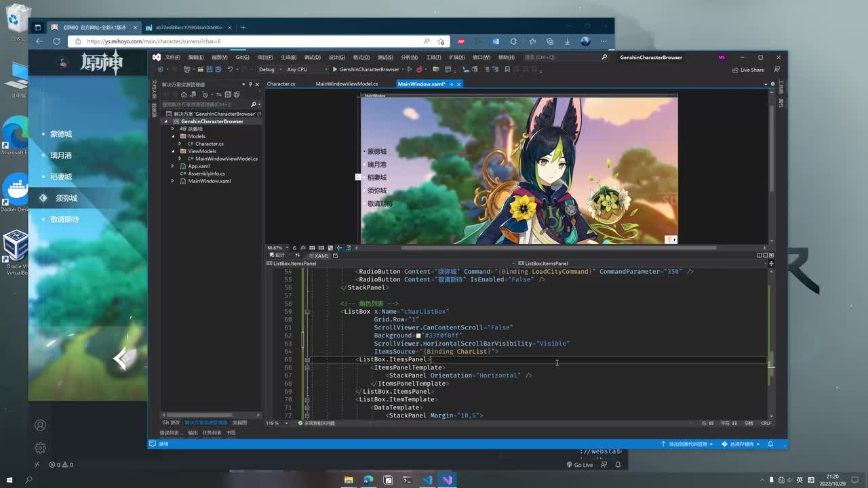Image resolution: width=868 pixels, height=488 pixels.
Task: Click Edge back arrow button
Action: [x=39, y=41]
